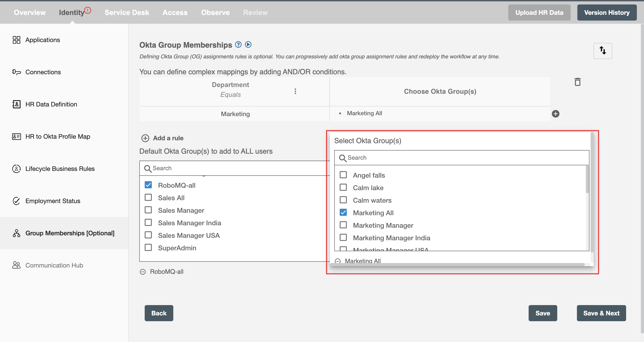Click the HR to Okta Profile Map icon
The image size is (644, 342).
[x=17, y=136]
